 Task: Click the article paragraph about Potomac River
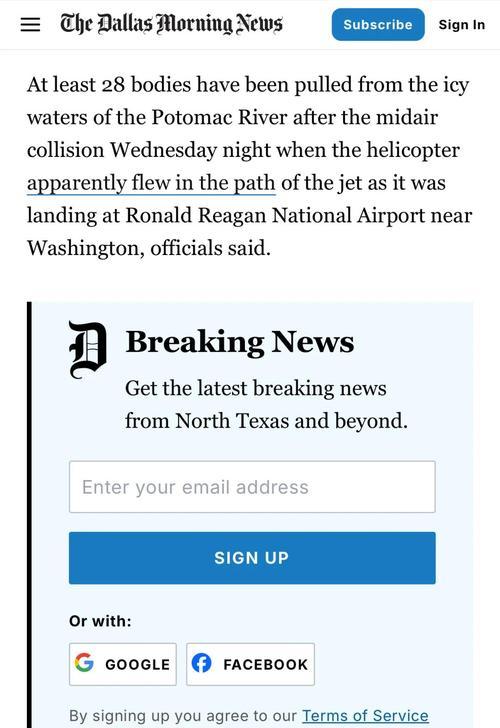pos(249,166)
